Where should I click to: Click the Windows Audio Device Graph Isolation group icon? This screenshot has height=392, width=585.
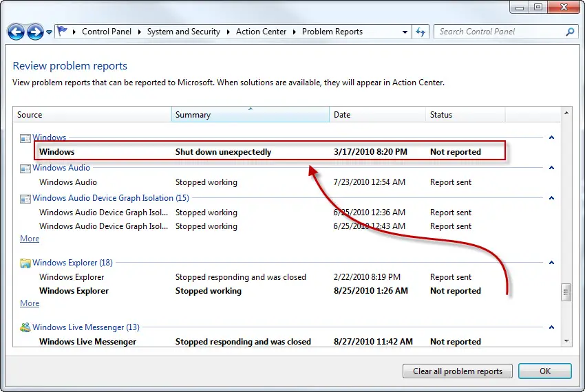pyautogui.click(x=25, y=199)
